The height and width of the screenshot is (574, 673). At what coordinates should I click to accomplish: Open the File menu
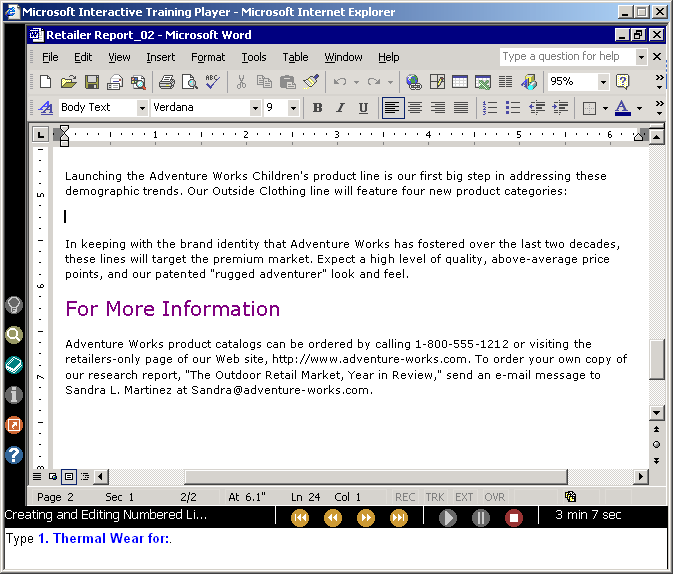pyautogui.click(x=50, y=57)
